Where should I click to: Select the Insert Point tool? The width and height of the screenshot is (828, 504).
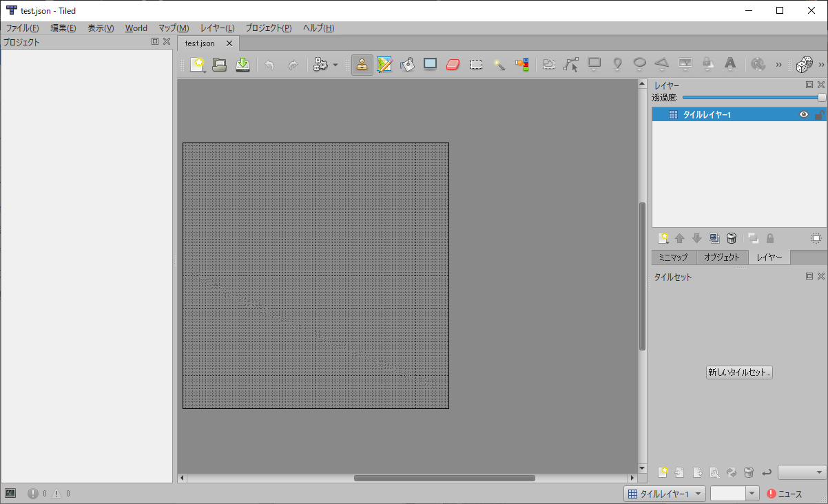click(617, 65)
